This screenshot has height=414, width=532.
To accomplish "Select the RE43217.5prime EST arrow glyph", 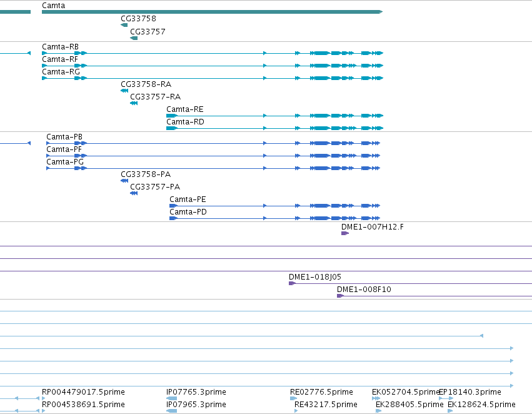I will [296, 411].
